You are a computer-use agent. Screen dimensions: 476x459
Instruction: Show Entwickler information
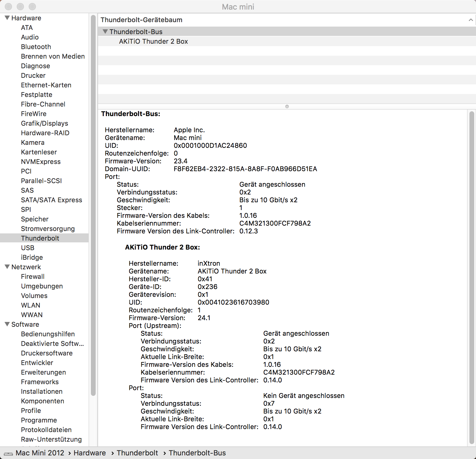(x=37, y=363)
